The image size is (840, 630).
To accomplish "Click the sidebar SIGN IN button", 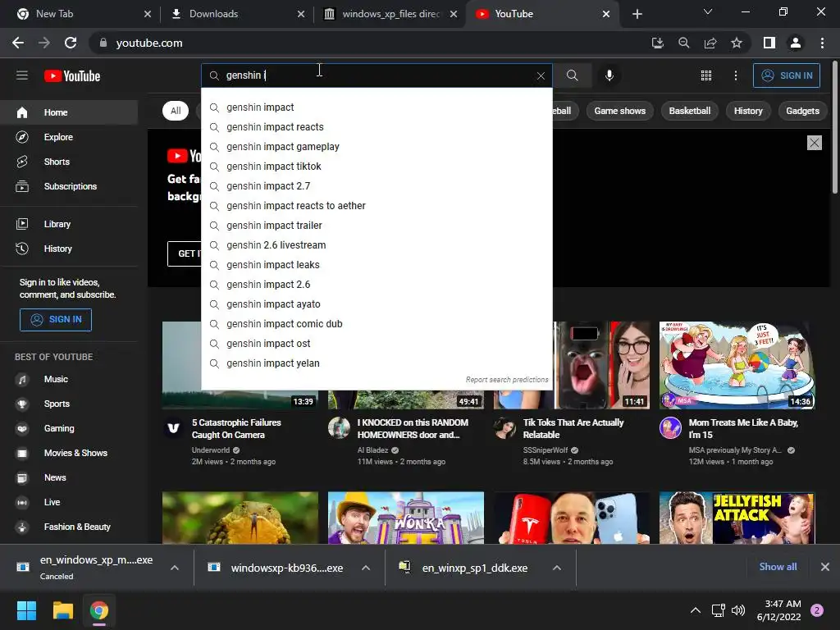I will [56, 320].
